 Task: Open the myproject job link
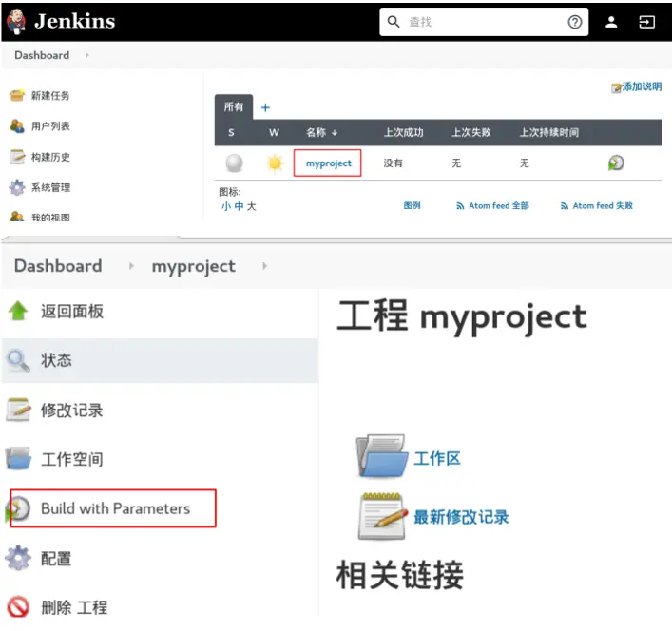328,163
